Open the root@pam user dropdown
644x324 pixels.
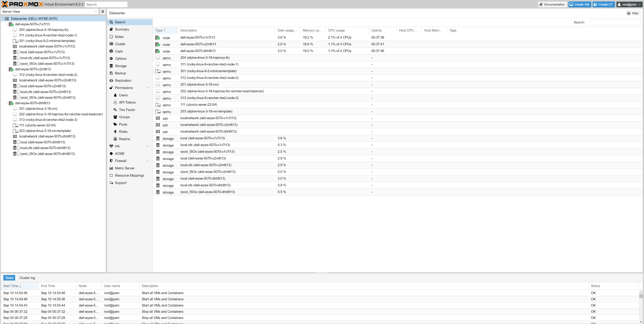[629, 5]
